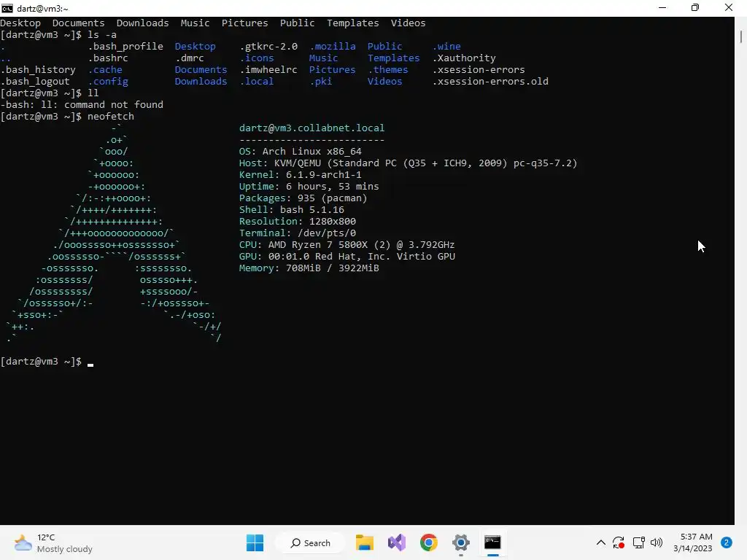Click the 'Terminal: /dev/pts/0' line
The image size is (747, 560).
(x=298, y=233)
